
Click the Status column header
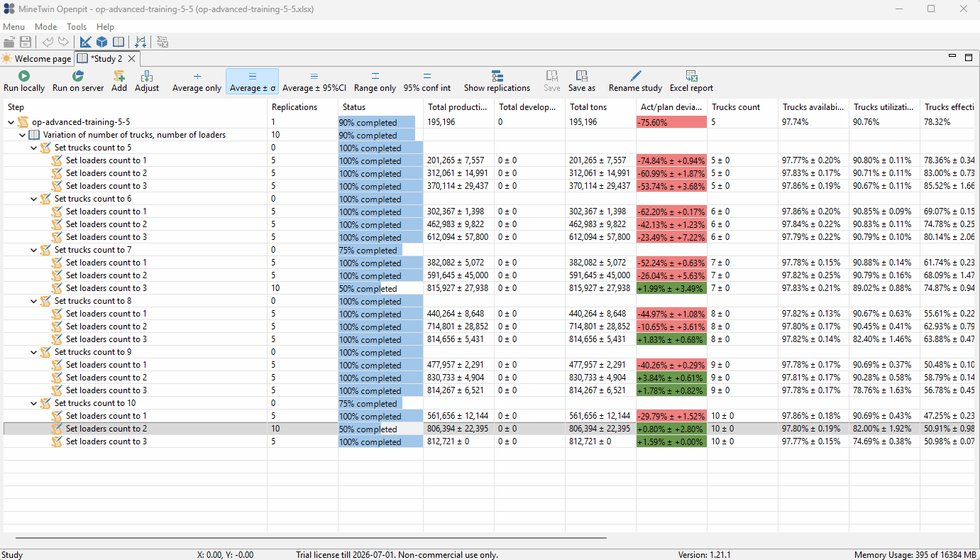pyautogui.click(x=380, y=107)
